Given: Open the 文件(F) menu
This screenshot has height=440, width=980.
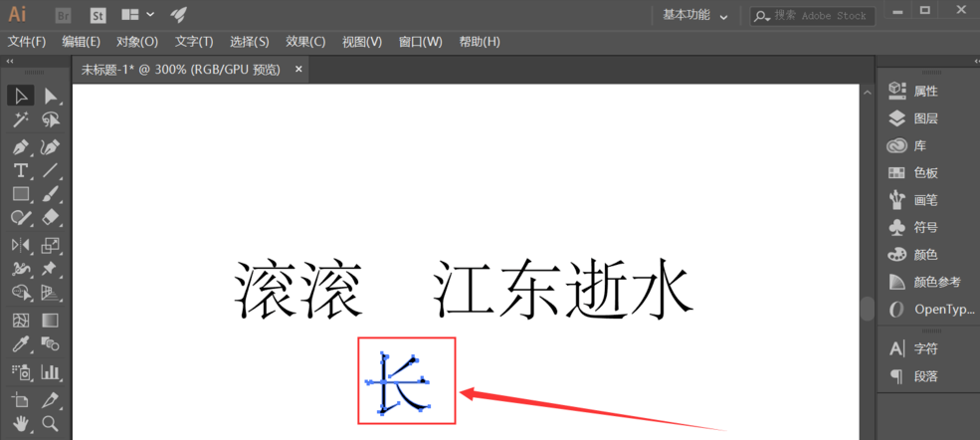Looking at the screenshot, I should point(27,42).
